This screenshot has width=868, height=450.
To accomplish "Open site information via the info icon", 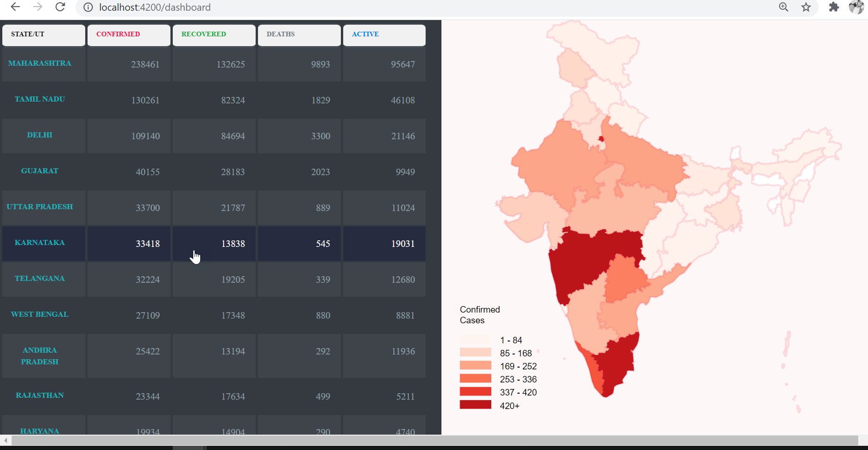I will click(x=88, y=7).
